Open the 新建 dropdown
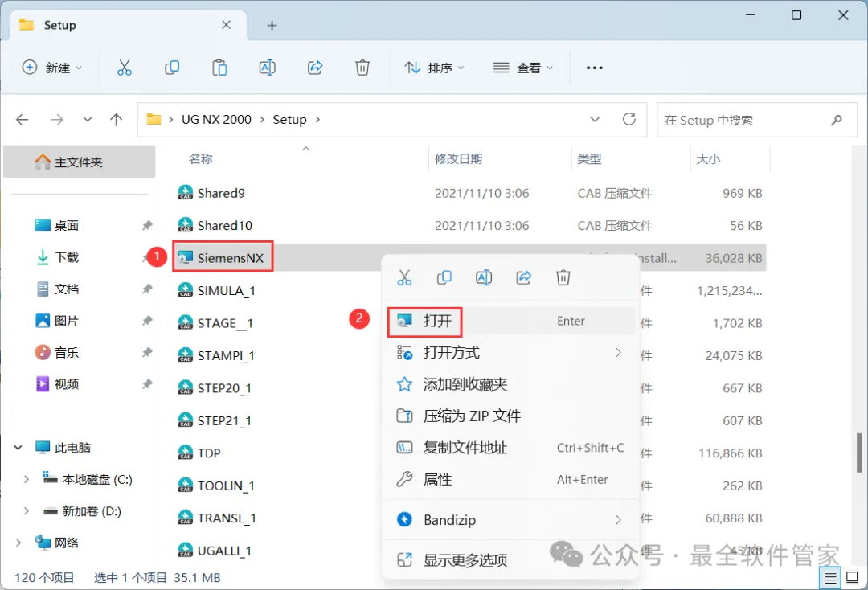The height and width of the screenshot is (590, 868). tap(51, 68)
